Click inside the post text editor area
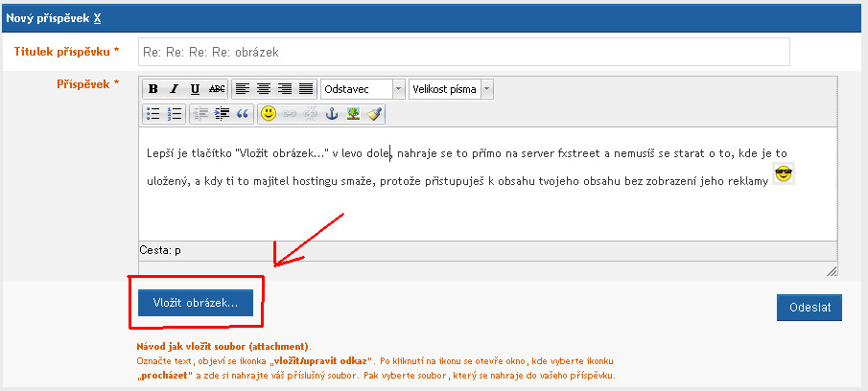 pos(487,184)
